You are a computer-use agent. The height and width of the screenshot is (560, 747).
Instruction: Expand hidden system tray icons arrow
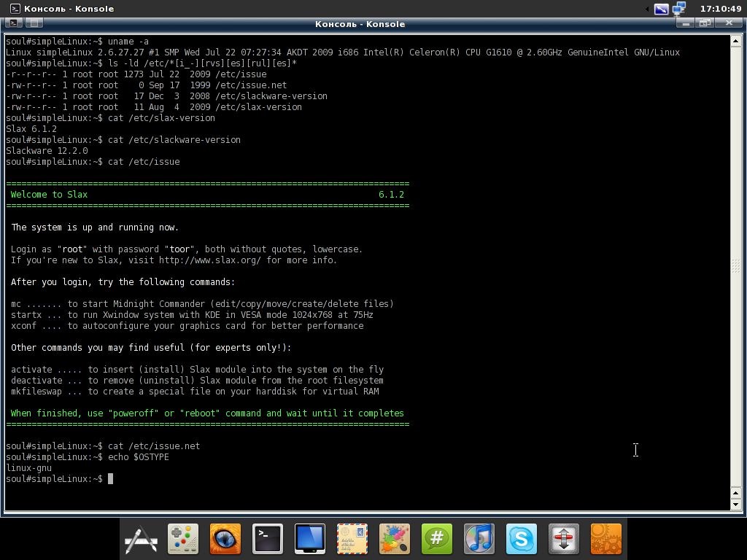[647, 9]
